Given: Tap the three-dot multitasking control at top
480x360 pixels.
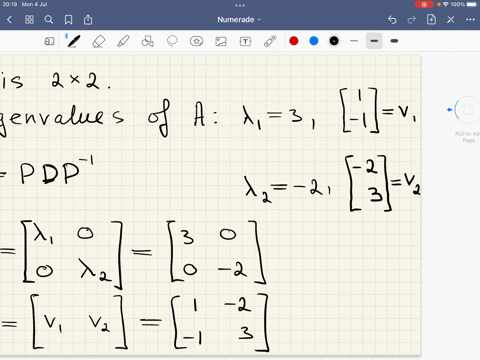Looking at the screenshot, I should pyautogui.click(x=240, y=5).
